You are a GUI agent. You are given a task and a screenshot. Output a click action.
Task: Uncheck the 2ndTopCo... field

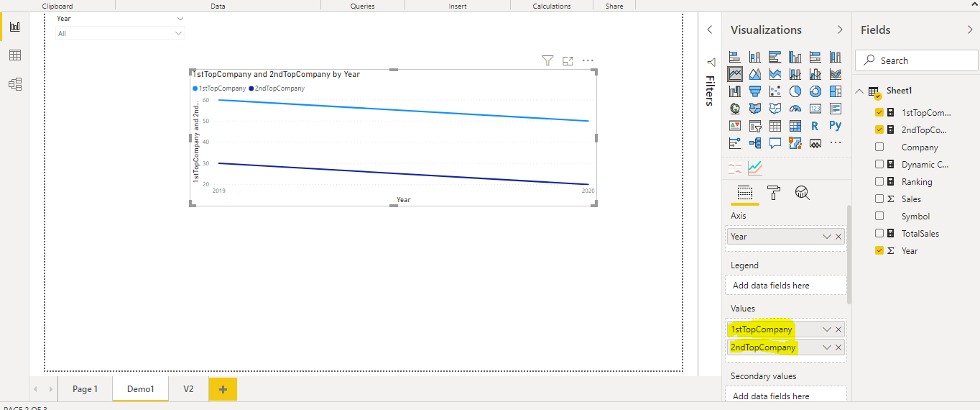tap(879, 130)
